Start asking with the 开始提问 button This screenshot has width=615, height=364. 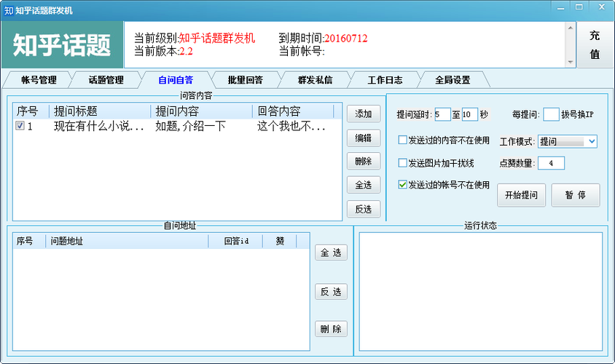[x=521, y=195]
